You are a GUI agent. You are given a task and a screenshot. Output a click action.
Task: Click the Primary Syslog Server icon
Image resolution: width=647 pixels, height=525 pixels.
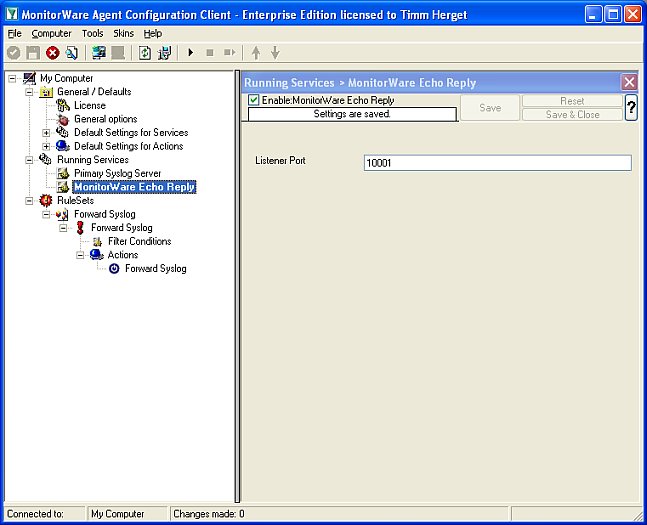tap(63, 173)
